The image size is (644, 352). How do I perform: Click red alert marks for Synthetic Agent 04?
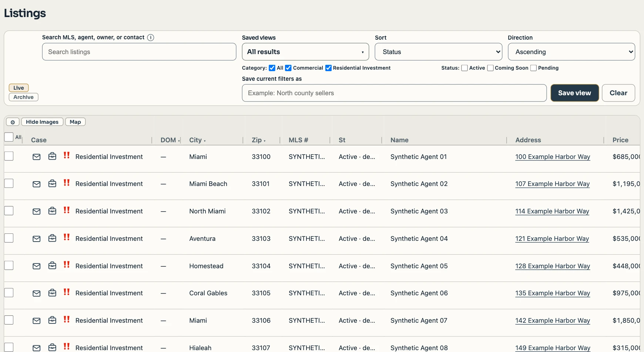(x=67, y=237)
